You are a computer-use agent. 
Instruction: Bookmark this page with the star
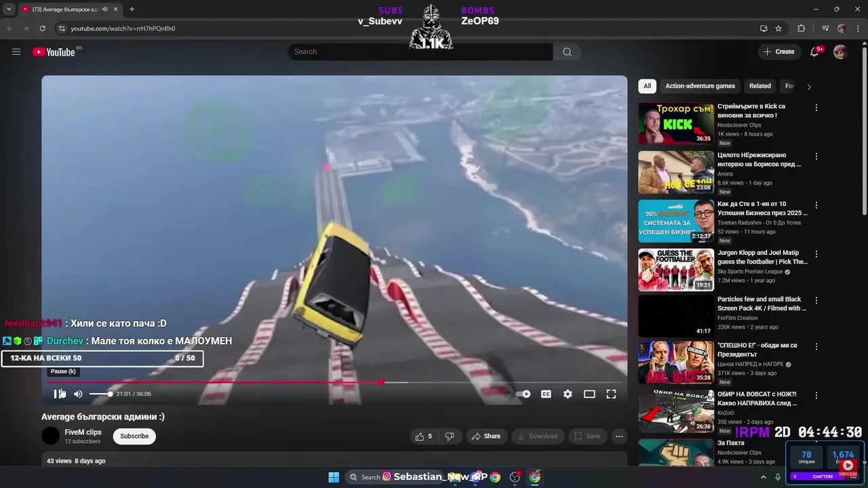[x=778, y=28]
